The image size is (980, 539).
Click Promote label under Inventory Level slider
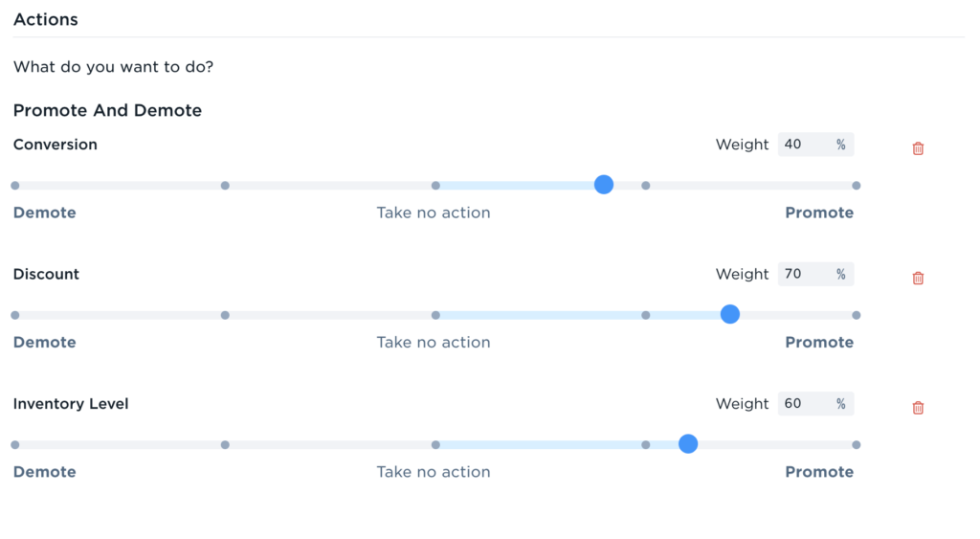[819, 471]
